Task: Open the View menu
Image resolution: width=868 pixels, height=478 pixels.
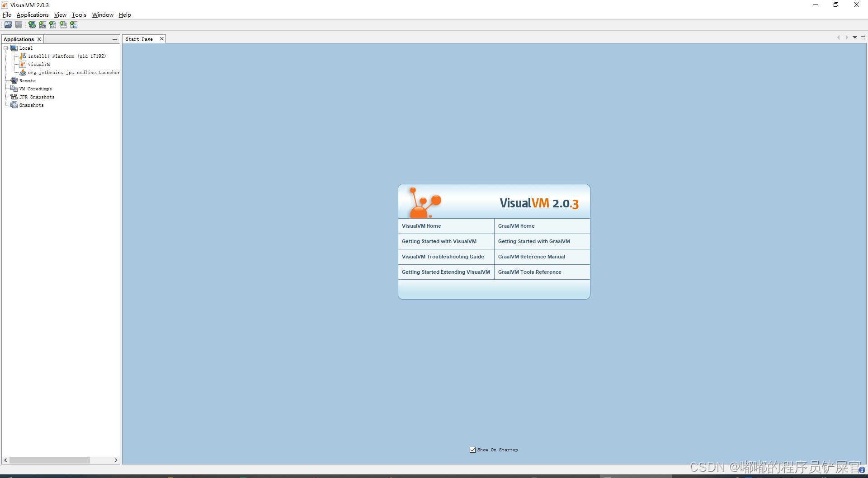Action: pos(60,15)
